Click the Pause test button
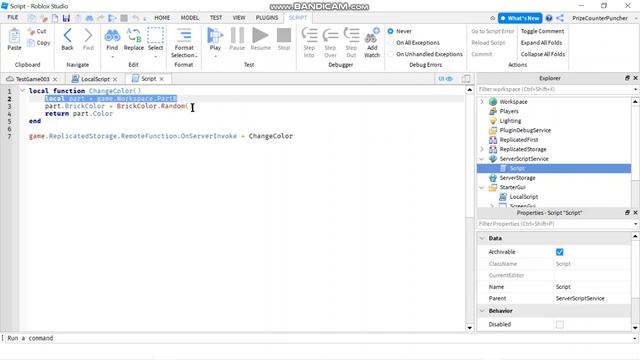This screenshot has width=640, height=360. coord(237,36)
